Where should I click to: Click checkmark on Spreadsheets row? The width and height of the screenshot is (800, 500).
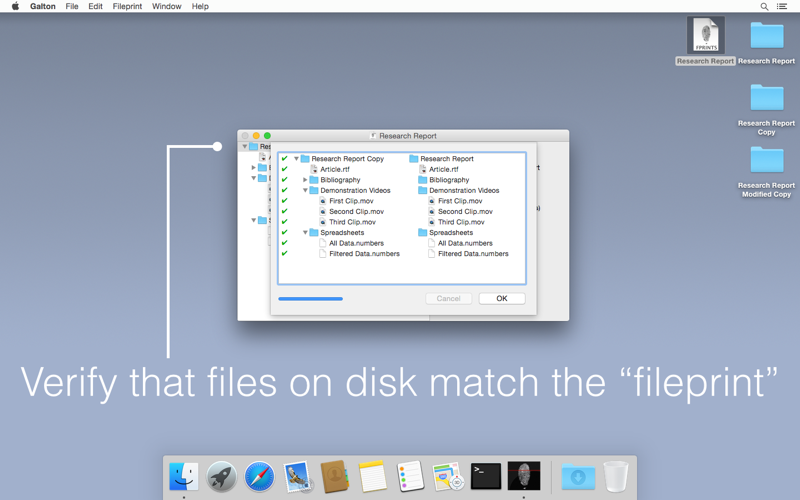pos(285,233)
